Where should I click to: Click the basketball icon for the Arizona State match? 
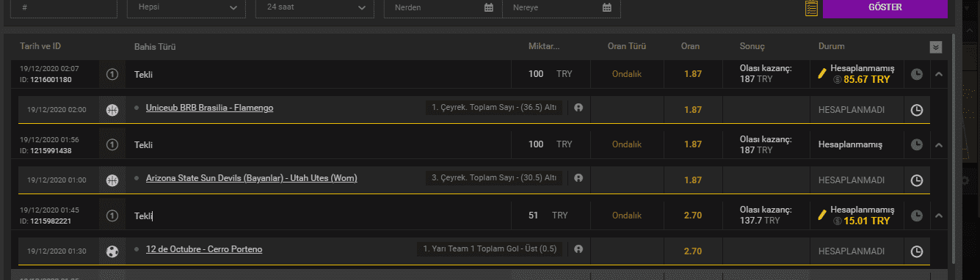112,180
